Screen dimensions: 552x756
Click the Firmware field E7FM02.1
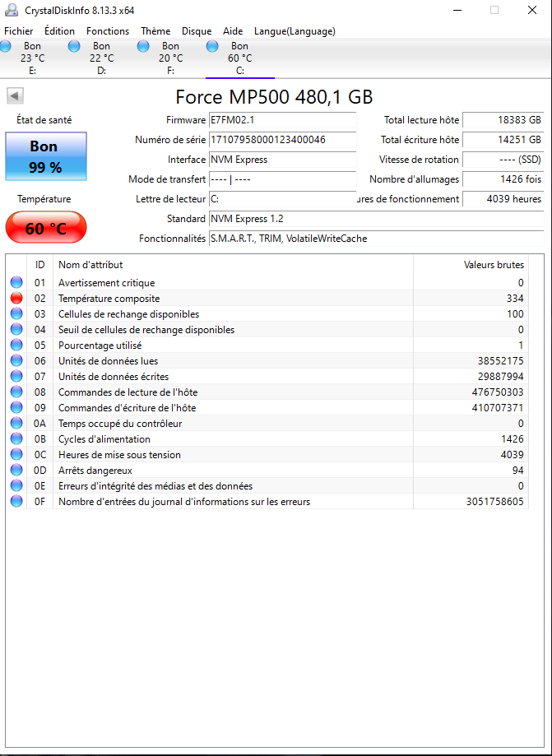point(282,120)
